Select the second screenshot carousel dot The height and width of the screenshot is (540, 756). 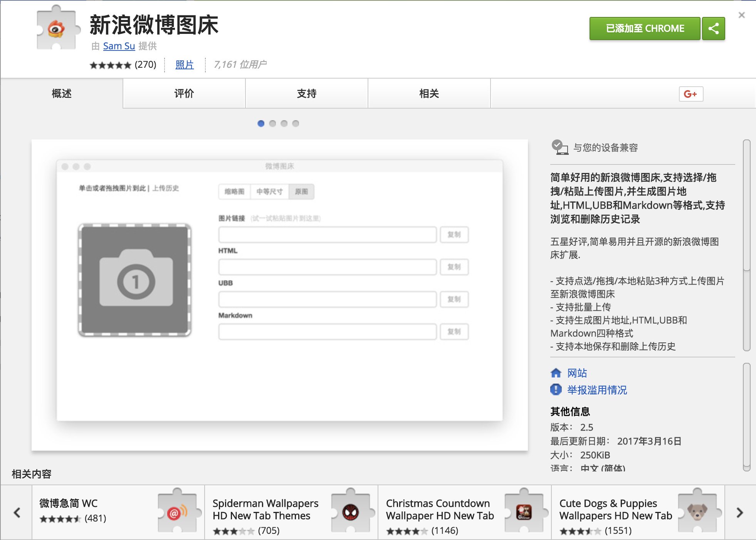272,124
